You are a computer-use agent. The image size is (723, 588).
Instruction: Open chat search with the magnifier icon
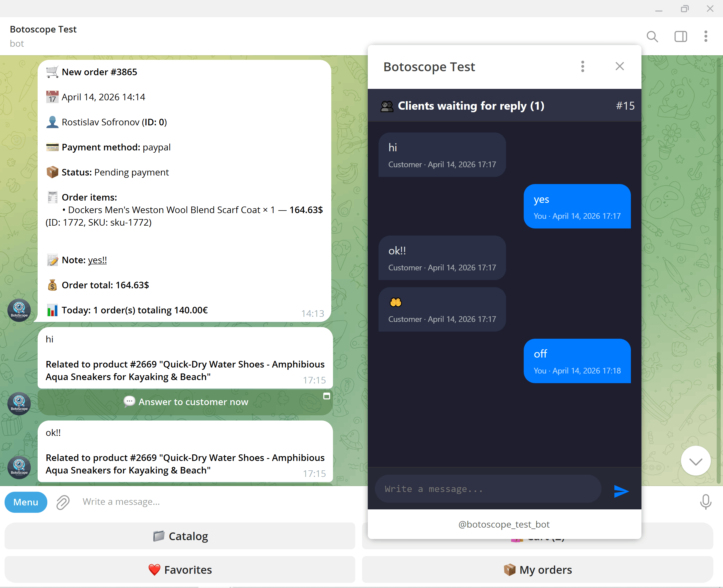[652, 36]
